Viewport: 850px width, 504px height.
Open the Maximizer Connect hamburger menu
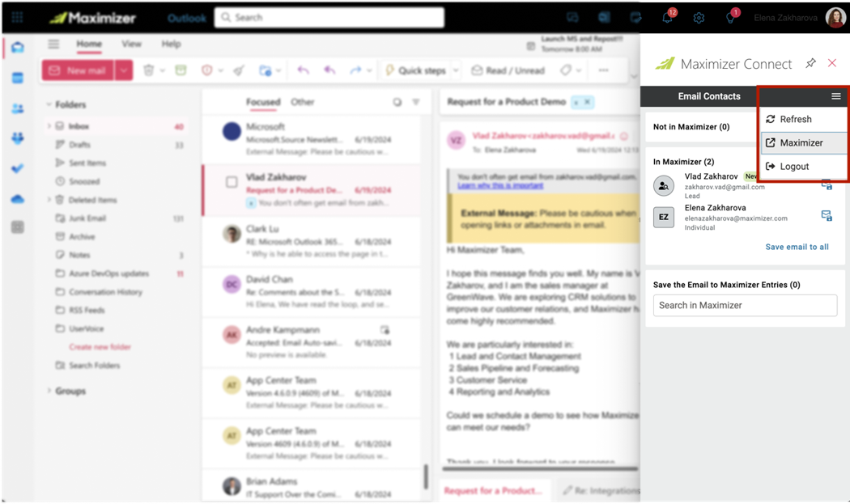[835, 96]
